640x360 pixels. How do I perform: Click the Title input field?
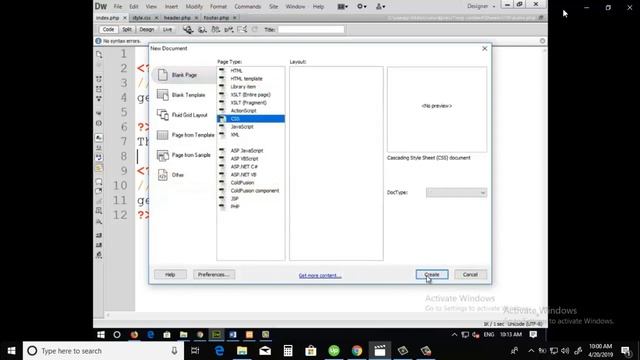[311, 29]
